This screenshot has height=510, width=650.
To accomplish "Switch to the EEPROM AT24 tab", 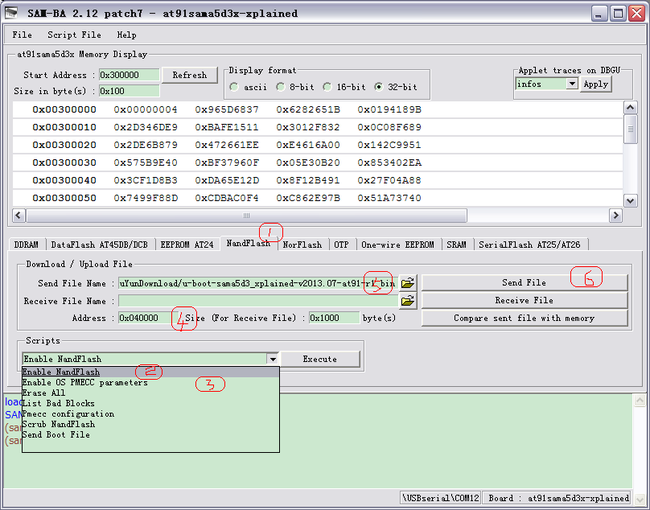I will [x=187, y=245].
